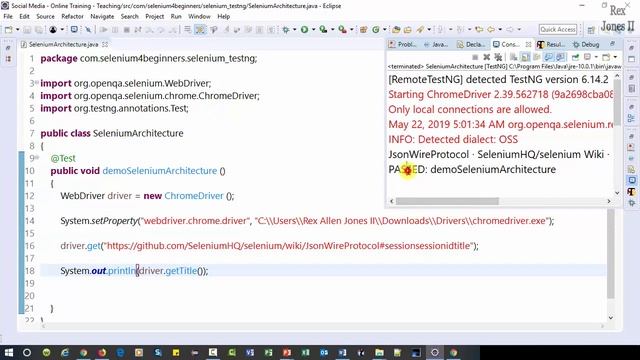Click the Save icon in toolbar
This screenshot has width=640, height=360.
[27, 30]
